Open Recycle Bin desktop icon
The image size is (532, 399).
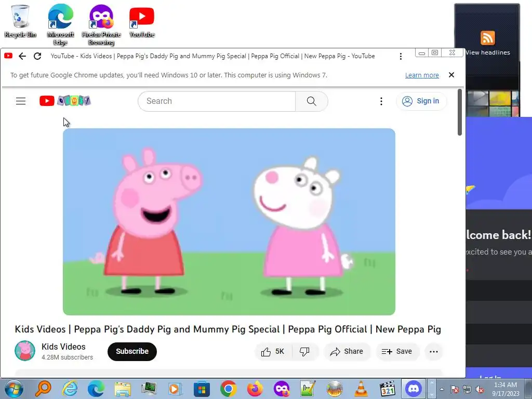tap(20, 21)
